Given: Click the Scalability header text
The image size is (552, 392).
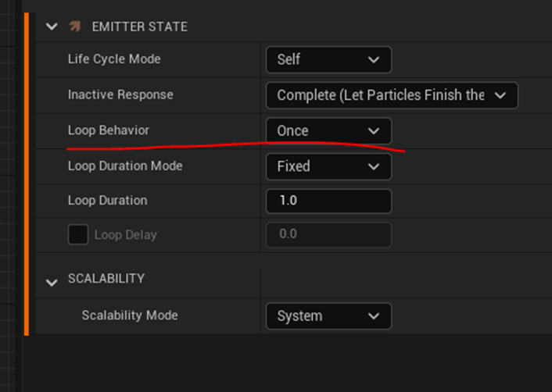Looking at the screenshot, I should 106,279.
